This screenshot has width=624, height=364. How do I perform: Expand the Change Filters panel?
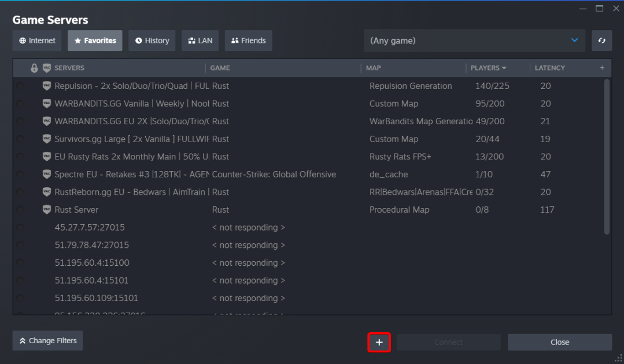(x=48, y=341)
